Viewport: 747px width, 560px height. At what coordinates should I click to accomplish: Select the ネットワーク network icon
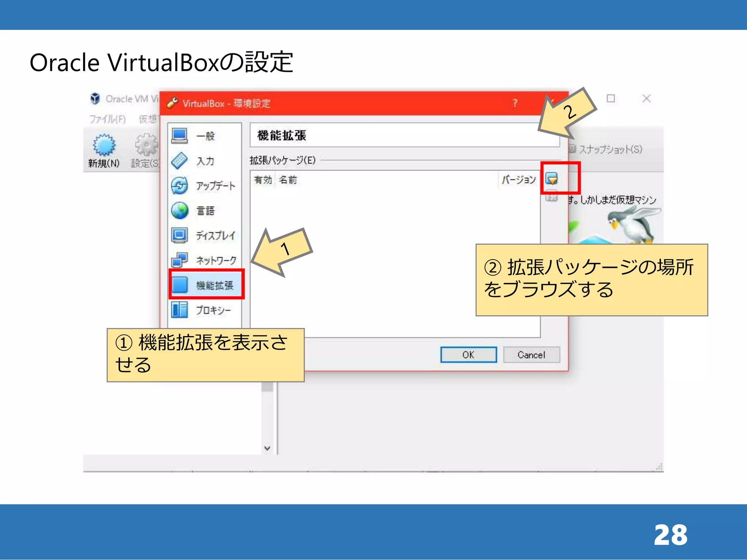179,260
